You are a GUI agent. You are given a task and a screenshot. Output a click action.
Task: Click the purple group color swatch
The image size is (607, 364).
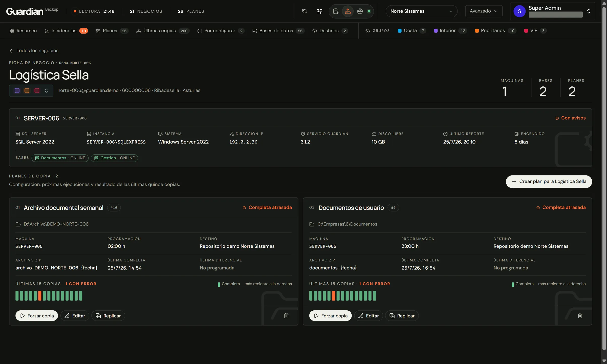[17, 90]
